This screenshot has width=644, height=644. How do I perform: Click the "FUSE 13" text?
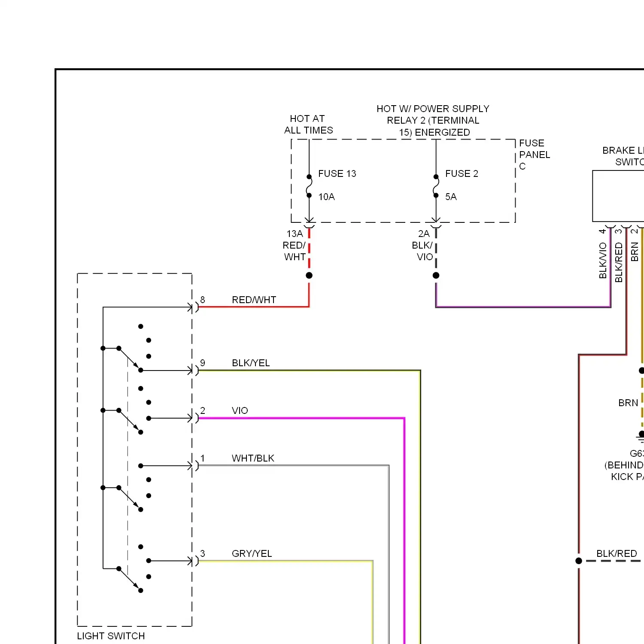click(337, 173)
